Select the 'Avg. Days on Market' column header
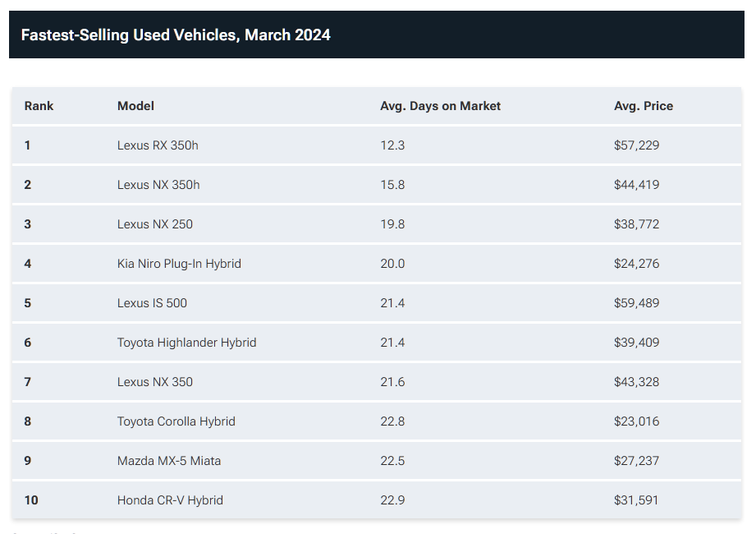 pyautogui.click(x=440, y=106)
